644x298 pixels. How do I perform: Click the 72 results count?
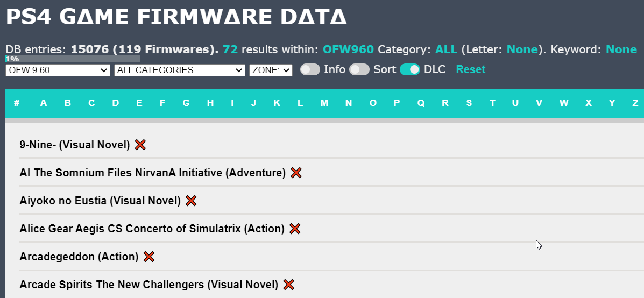tap(230, 49)
